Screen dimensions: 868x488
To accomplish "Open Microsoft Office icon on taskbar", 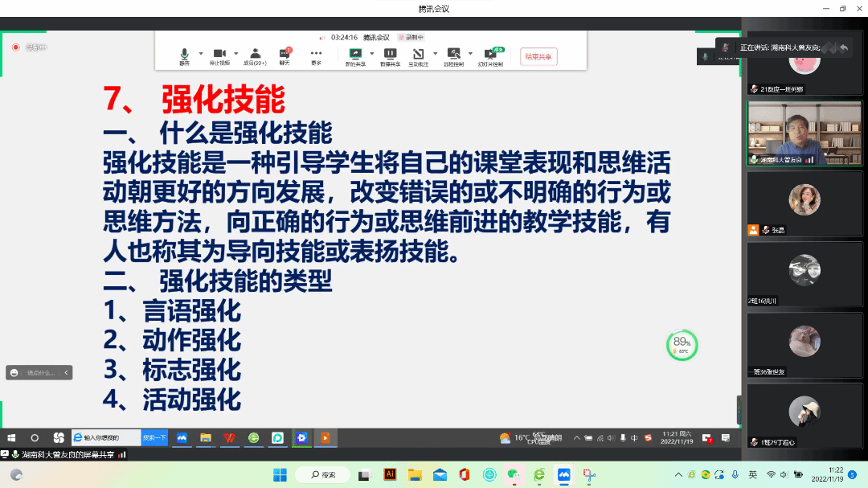I will (x=464, y=474).
